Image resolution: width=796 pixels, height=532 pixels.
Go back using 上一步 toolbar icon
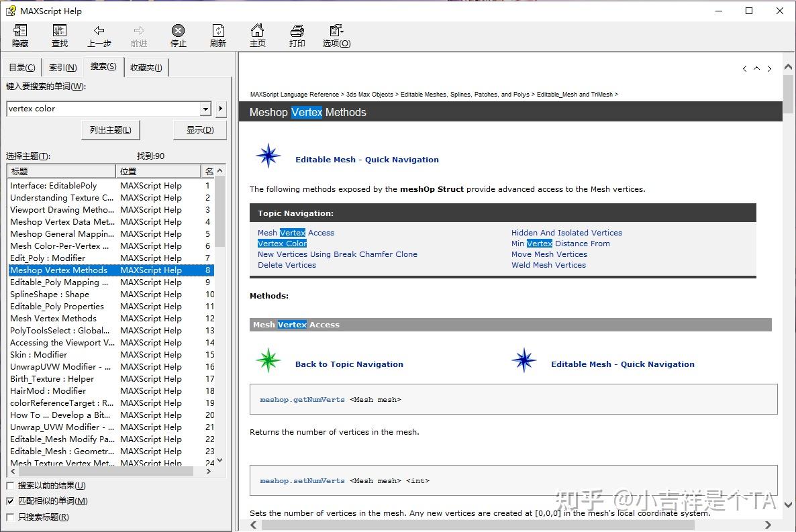tap(99, 35)
